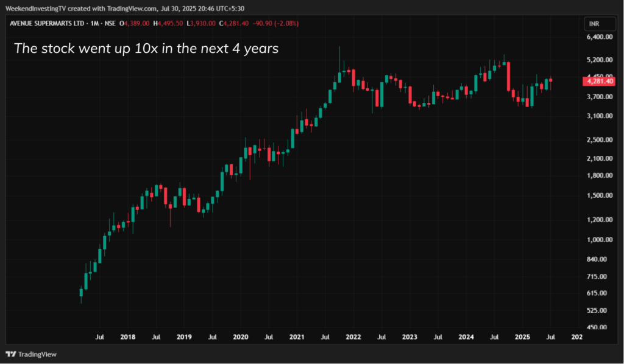Click the 6,400.00 price axis label
Screen dimensions: 624x364
[600, 37]
